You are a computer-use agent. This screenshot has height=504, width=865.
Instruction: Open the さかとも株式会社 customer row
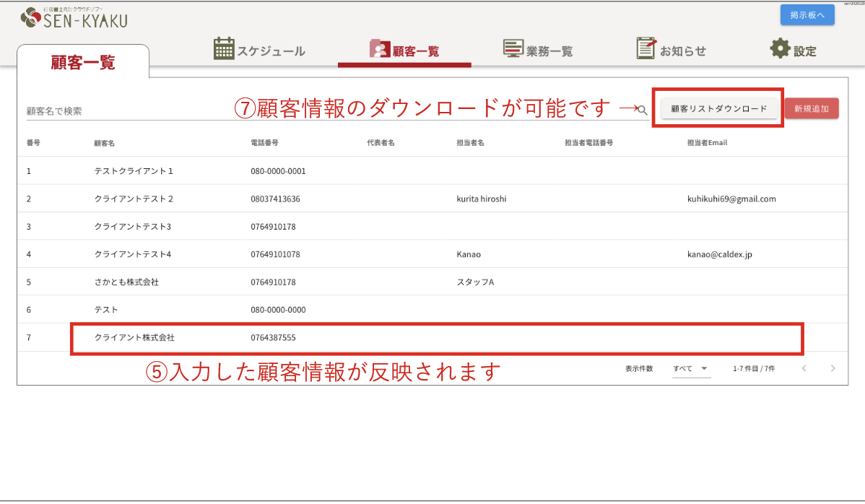126,282
